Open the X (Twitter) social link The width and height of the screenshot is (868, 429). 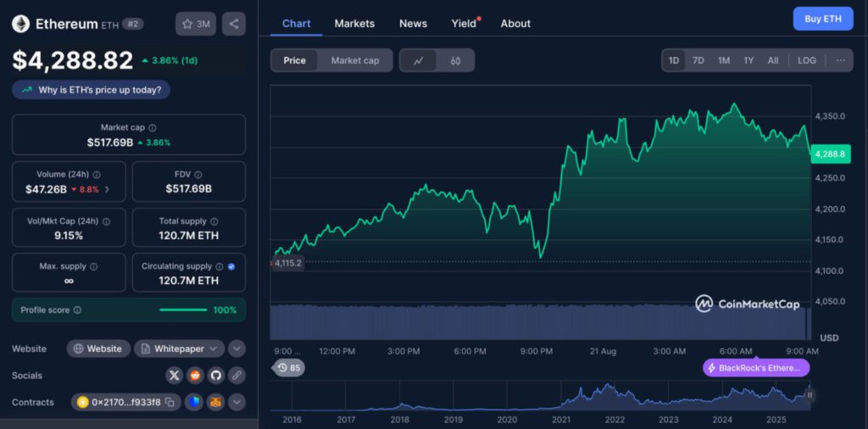coord(175,375)
